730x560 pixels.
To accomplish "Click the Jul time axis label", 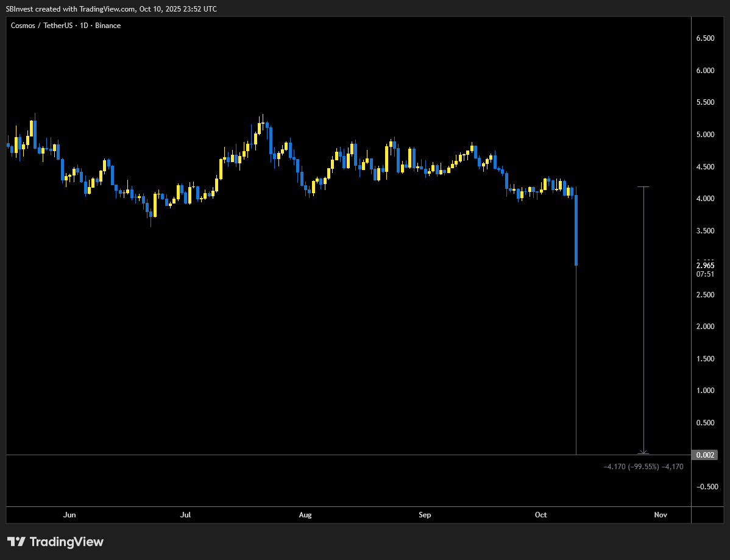I will (x=185, y=515).
